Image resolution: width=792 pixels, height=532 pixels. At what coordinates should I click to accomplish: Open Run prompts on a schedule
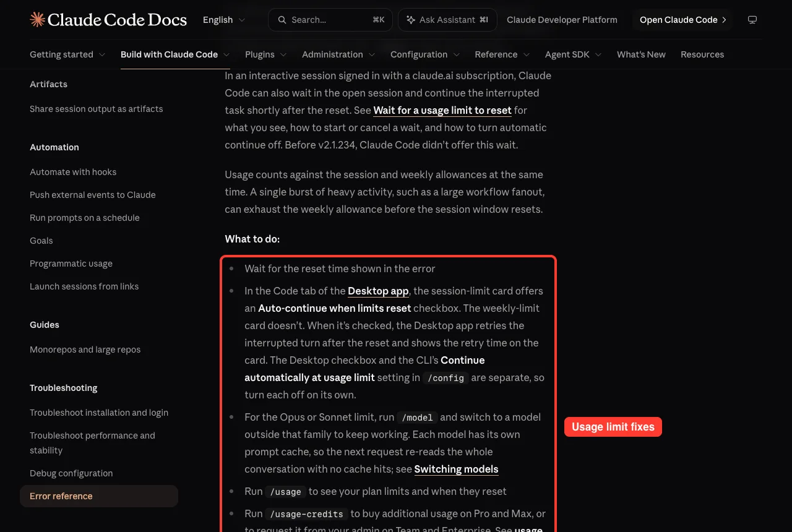tap(85, 218)
